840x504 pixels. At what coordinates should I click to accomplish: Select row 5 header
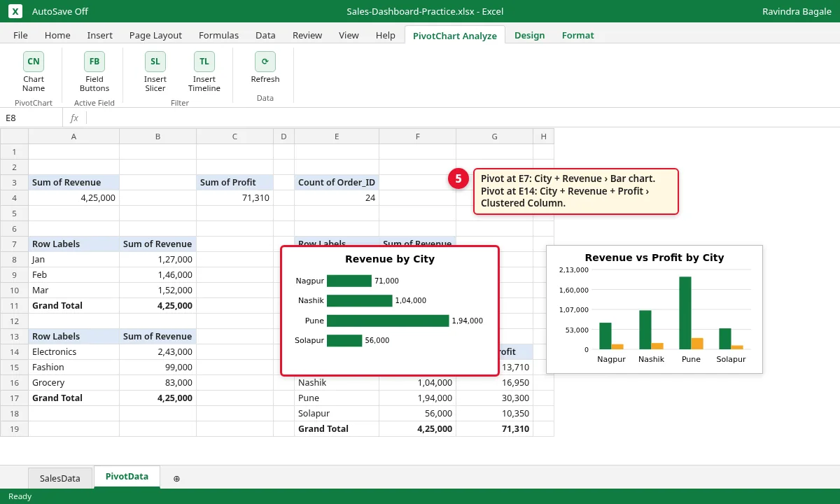tap(14, 213)
